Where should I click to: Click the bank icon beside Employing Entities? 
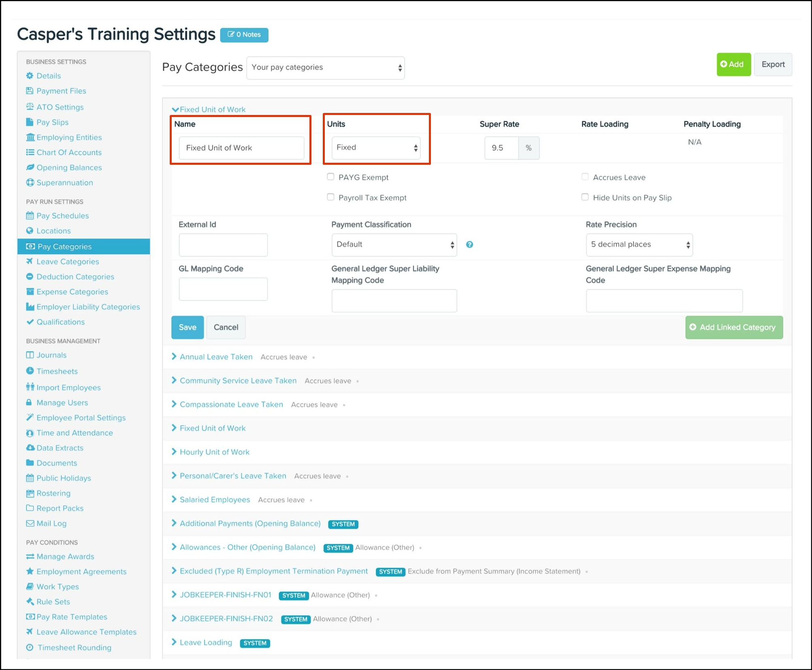tap(30, 137)
